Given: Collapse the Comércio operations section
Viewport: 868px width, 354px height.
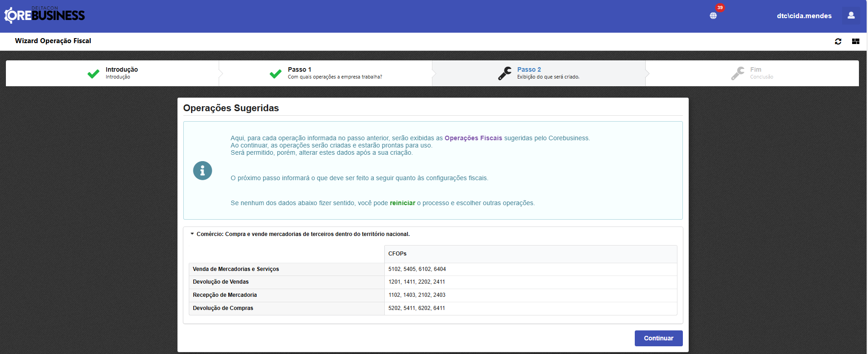Looking at the screenshot, I should pyautogui.click(x=192, y=234).
